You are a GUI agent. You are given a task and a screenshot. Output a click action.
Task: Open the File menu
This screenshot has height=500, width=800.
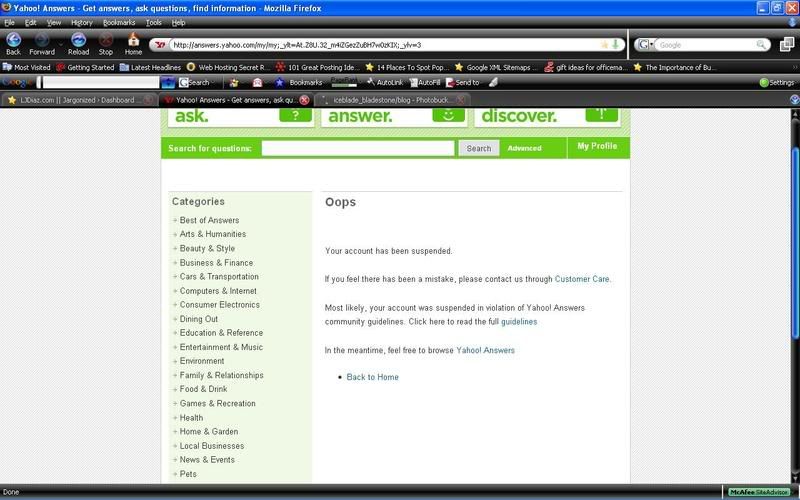9,22
